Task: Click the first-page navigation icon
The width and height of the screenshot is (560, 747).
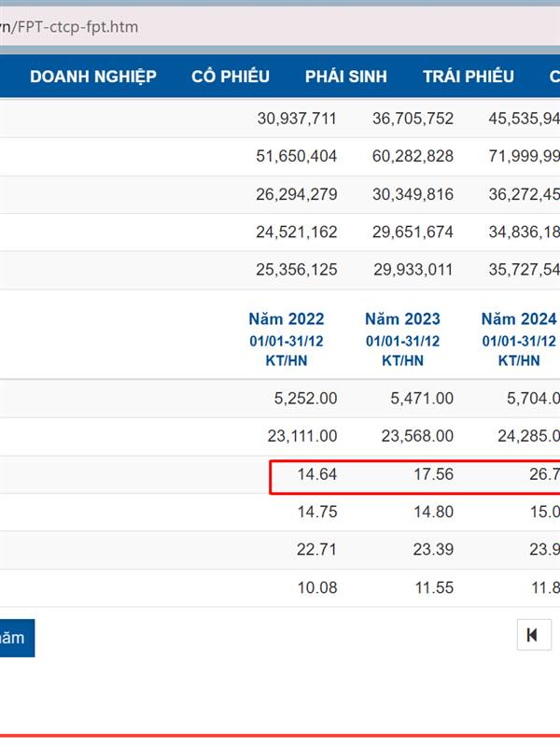Action: click(532, 635)
